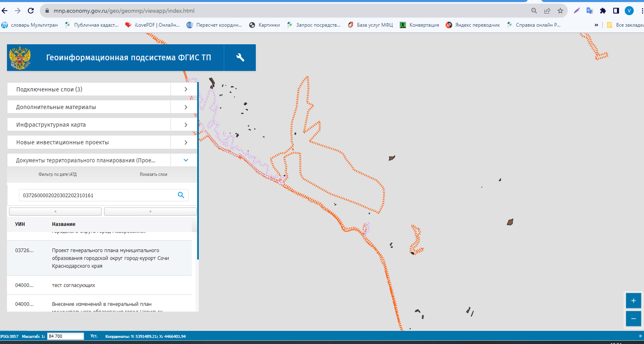
Task: Sort by Название column header
Action: (x=64, y=224)
